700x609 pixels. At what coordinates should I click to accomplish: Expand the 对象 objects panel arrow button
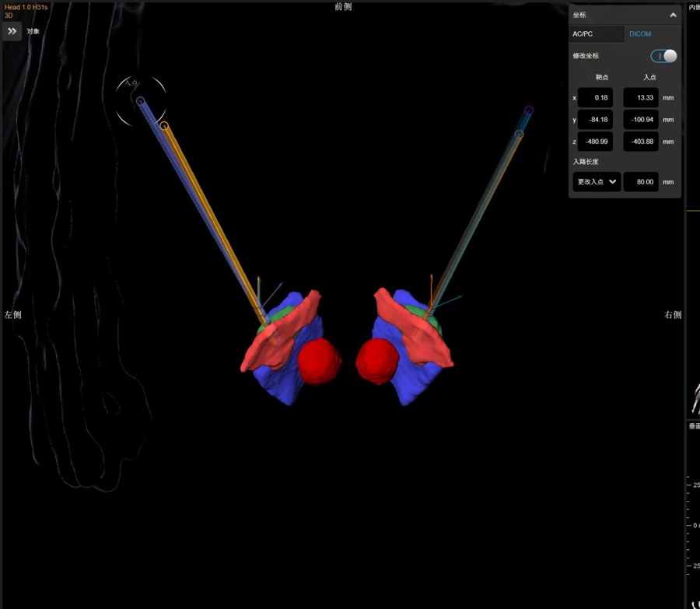12,31
